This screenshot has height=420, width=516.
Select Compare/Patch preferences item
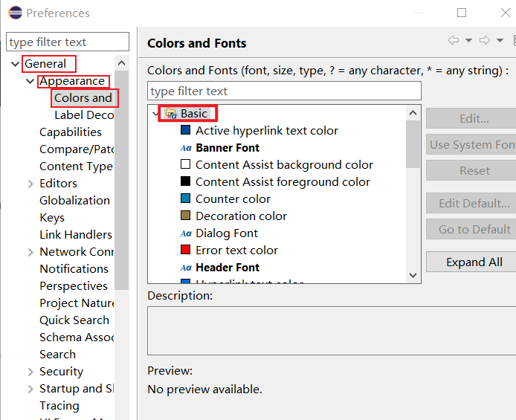[x=77, y=149]
